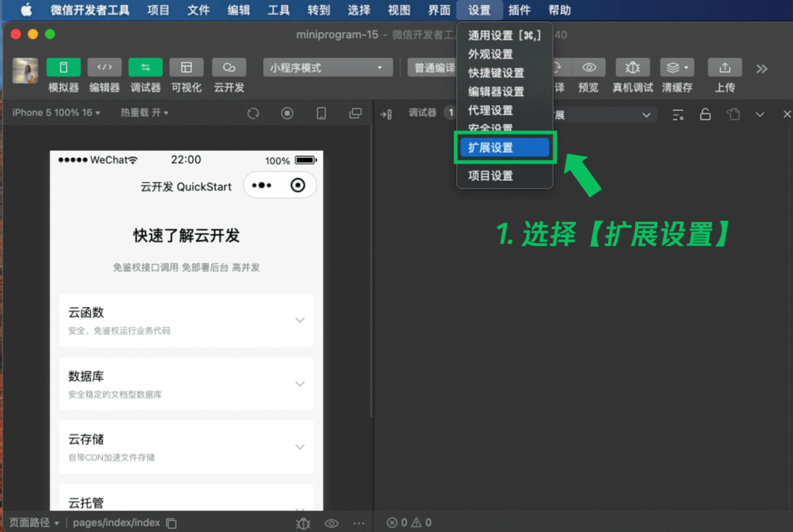The height and width of the screenshot is (532, 793).
Task: Switch to the 调试器 tab
Action: pyautogui.click(x=423, y=112)
